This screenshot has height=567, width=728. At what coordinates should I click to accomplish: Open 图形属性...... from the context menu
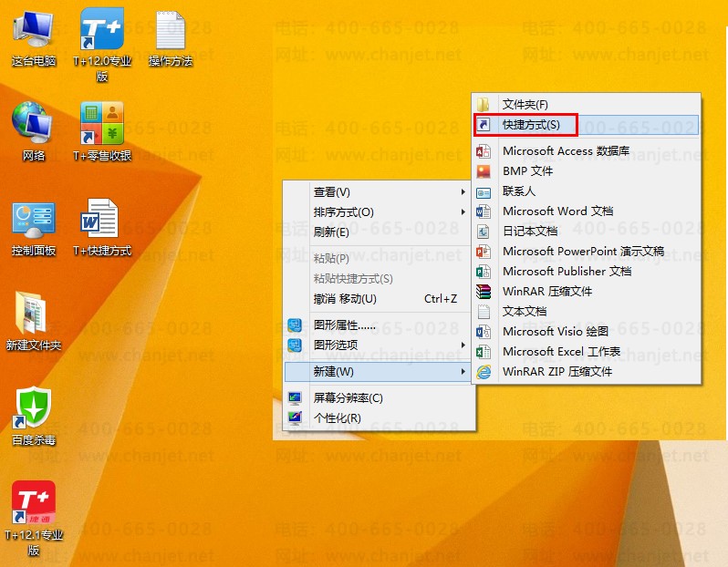380,325
